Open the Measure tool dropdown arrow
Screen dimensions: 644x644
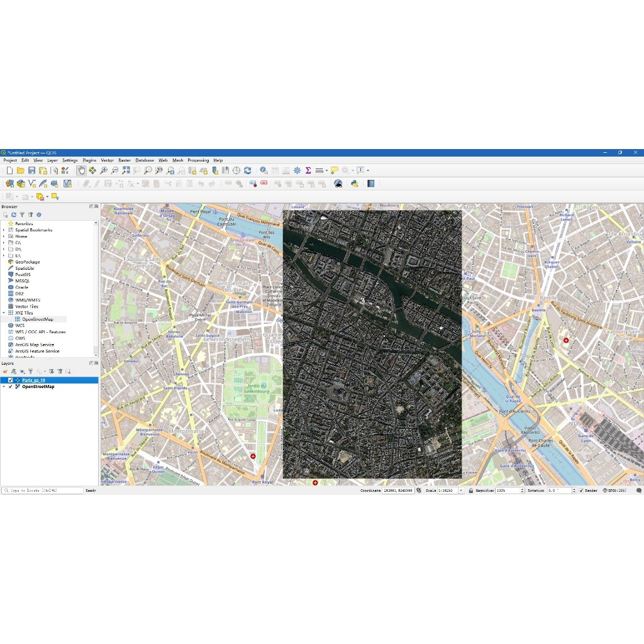coord(326,170)
